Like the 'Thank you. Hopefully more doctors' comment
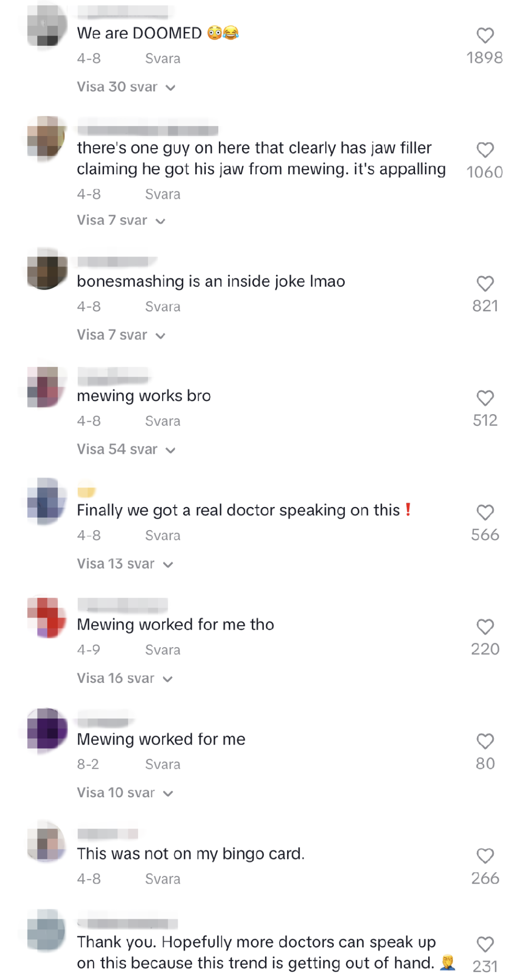 coord(485,944)
